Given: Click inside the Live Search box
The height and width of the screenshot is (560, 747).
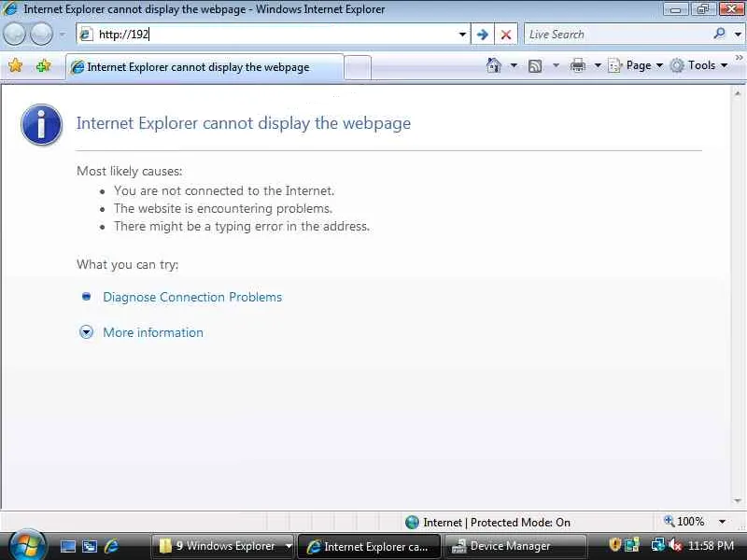Looking at the screenshot, I should click(x=617, y=35).
